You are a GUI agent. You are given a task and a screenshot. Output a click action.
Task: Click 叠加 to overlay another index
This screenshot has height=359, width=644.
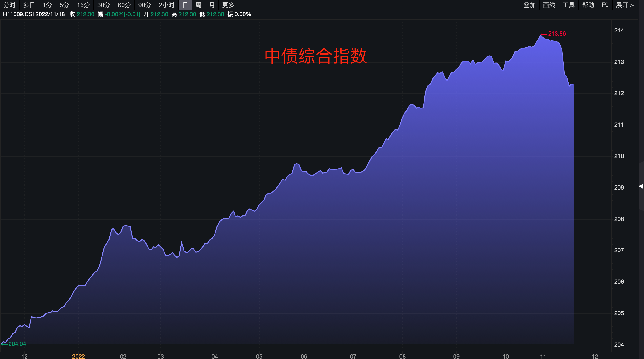tap(530, 5)
